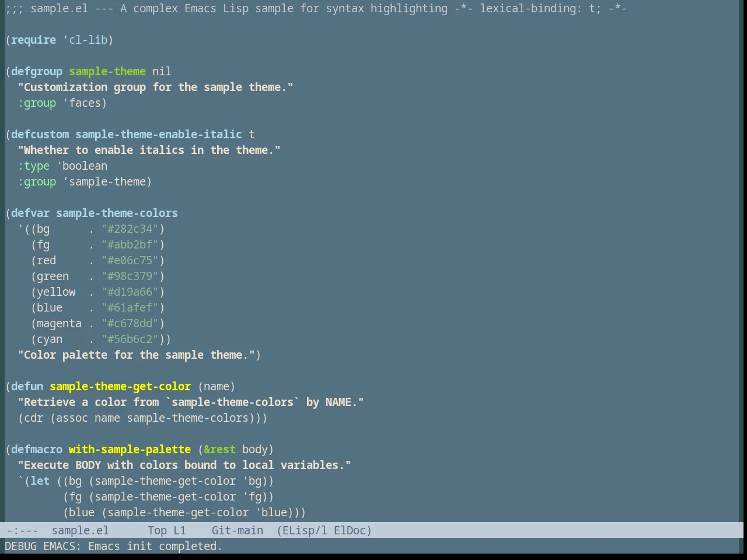Viewport: 747px width, 560px height.
Task: Click the echo area message 'Emacs init completed'
Action: pyautogui.click(x=155, y=546)
